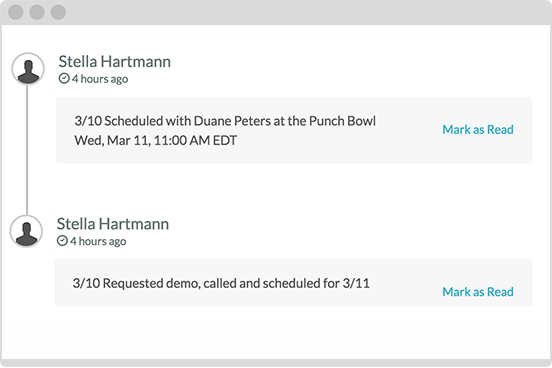Select the 'Scheduled with Duane Peters' note text

[x=225, y=121]
